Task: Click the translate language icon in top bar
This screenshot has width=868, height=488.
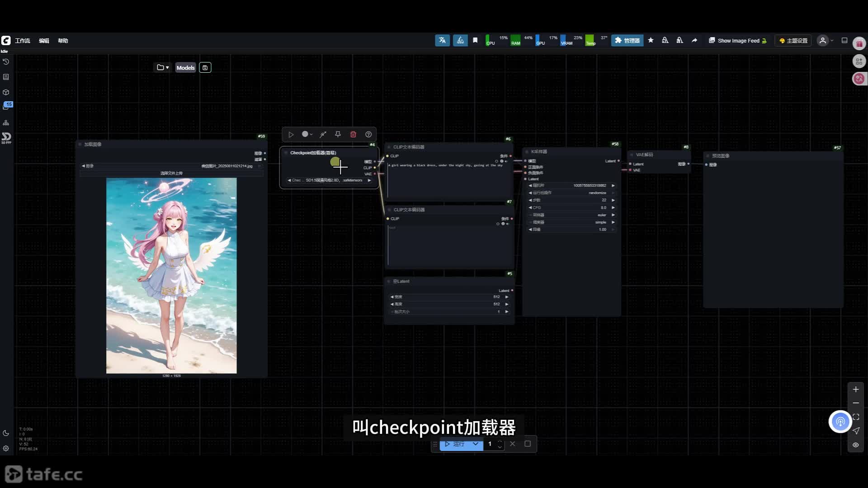Action: (442, 41)
